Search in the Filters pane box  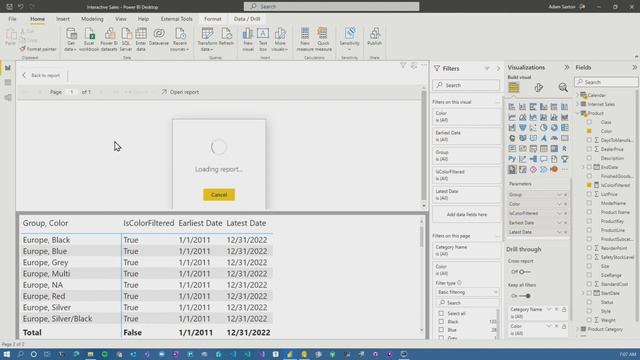(466, 85)
